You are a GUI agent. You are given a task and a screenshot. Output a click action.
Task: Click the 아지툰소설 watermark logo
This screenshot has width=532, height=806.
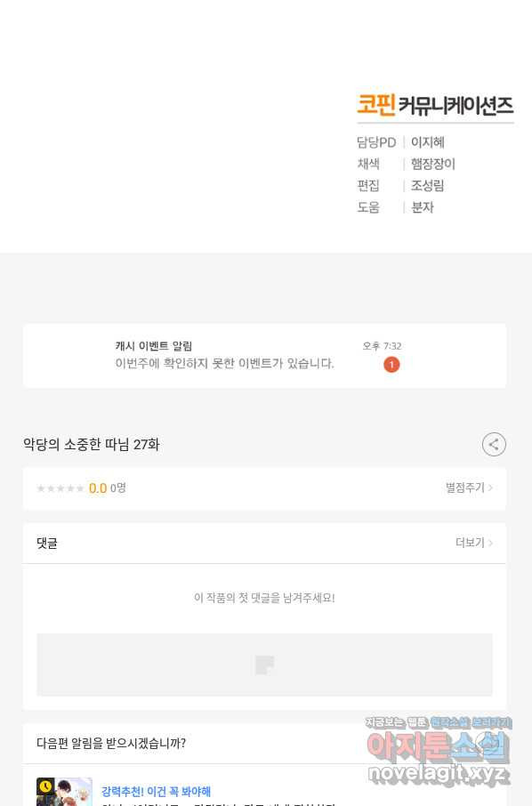(438, 746)
